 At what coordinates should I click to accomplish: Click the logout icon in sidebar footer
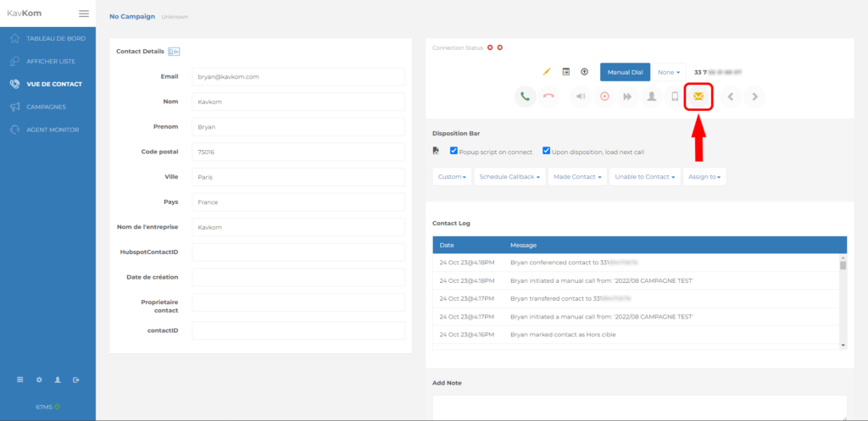[x=76, y=379]
